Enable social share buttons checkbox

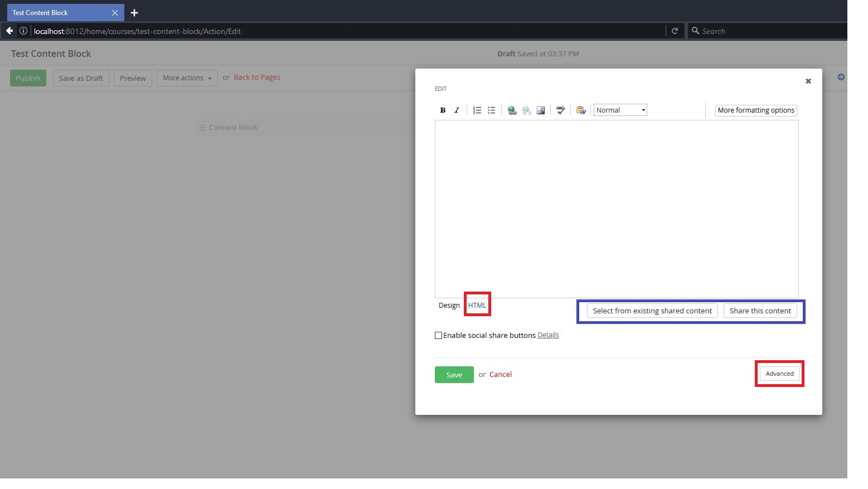pyautogui.click(x=438, y=335)
